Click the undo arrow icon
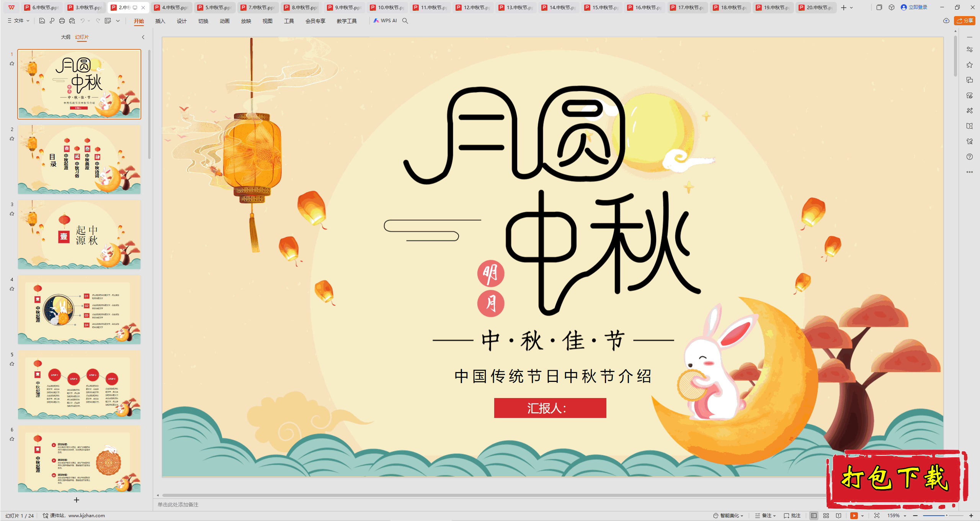 [82, 21]
